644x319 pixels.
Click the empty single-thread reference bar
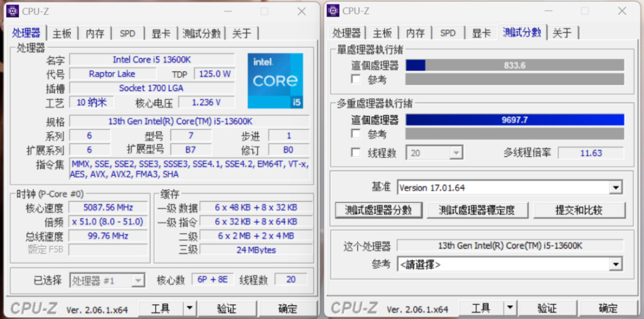click(x=515, y=79)
